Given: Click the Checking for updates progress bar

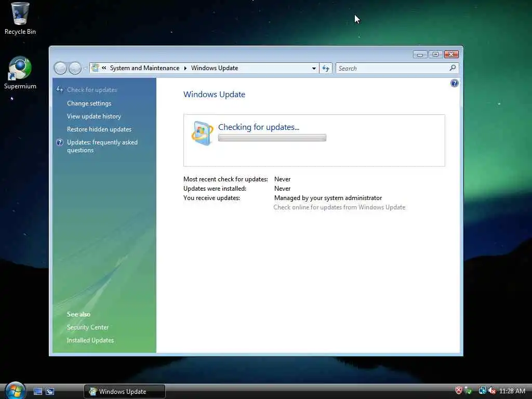Looking at the screenshot, I should point(272,137).
